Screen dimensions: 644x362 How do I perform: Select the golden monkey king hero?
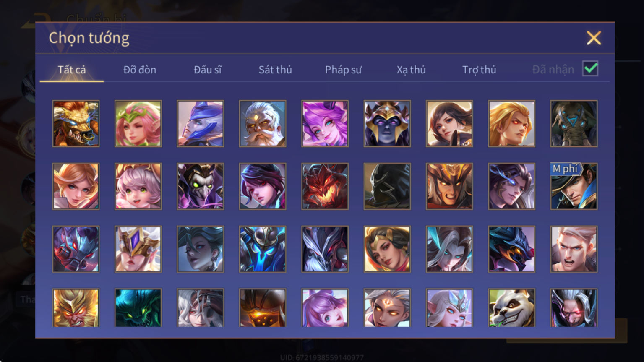click(76, 307)
